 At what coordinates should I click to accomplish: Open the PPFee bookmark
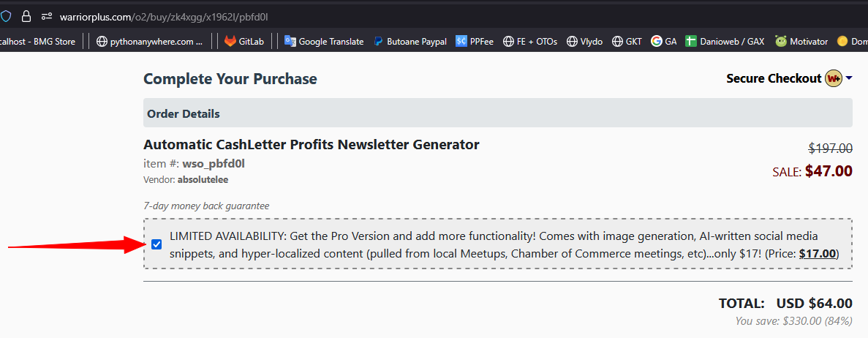point(474,42)
